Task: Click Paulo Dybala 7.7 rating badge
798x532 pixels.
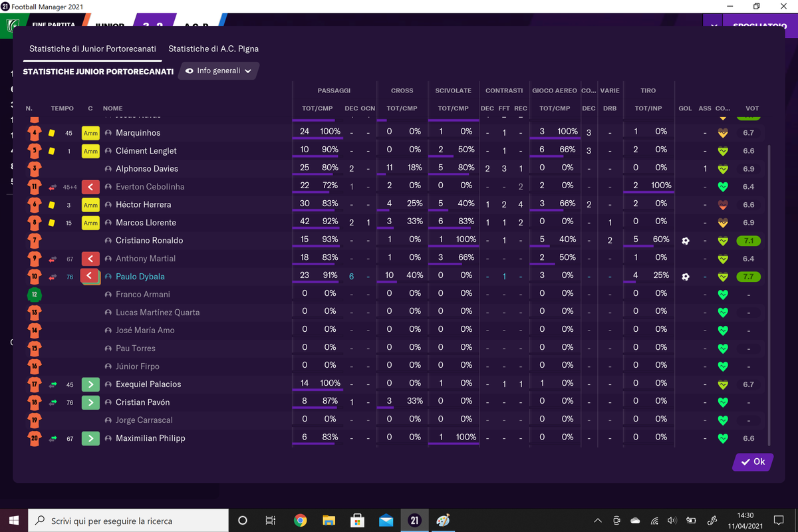Action: (x=749, y=277)
